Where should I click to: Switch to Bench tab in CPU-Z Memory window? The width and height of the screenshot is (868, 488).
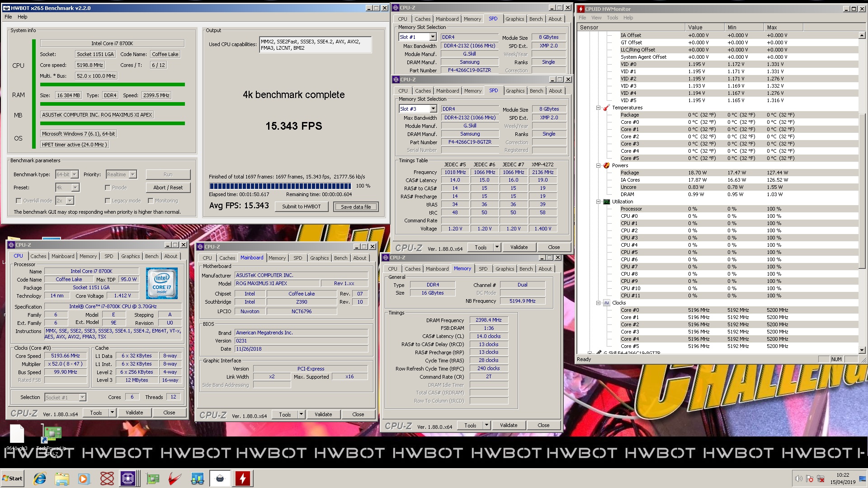526,269
